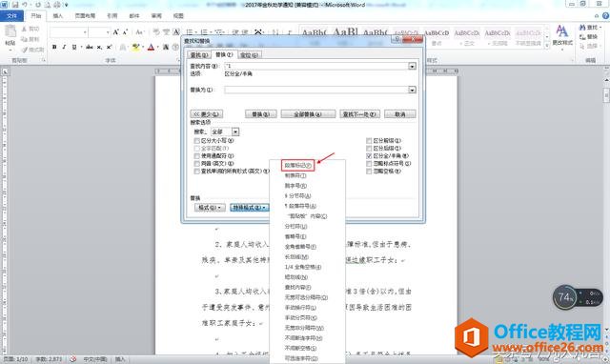
Task: Toggle the 使用通配符 checkbox
Action: (197, 156)
